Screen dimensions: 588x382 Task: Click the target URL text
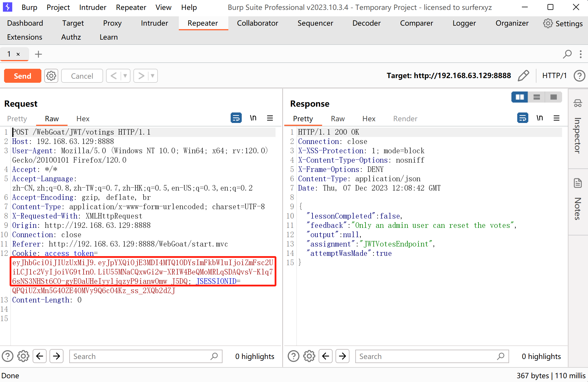coord(448,76)
